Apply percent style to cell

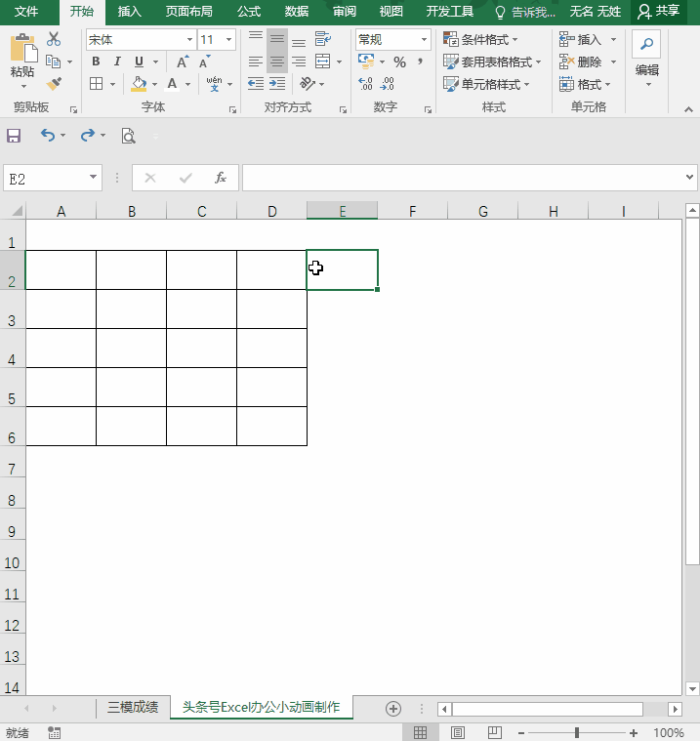pos(399,62)
